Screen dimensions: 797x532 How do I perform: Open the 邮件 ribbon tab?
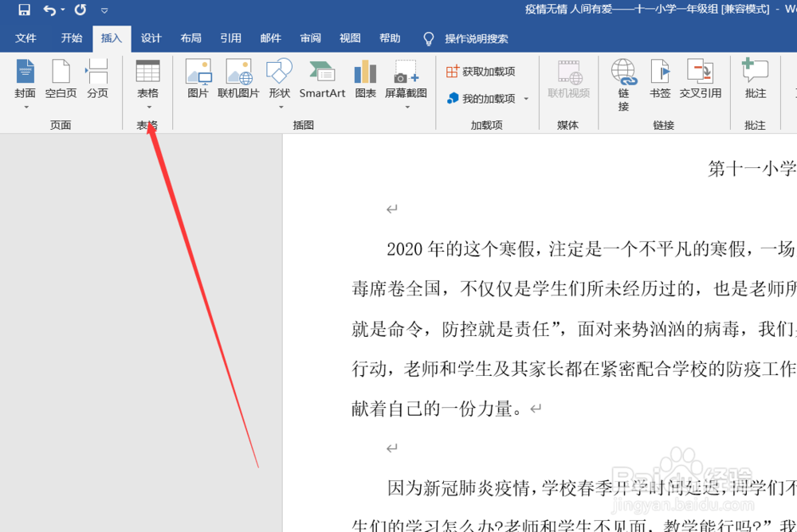click(270, 37)
